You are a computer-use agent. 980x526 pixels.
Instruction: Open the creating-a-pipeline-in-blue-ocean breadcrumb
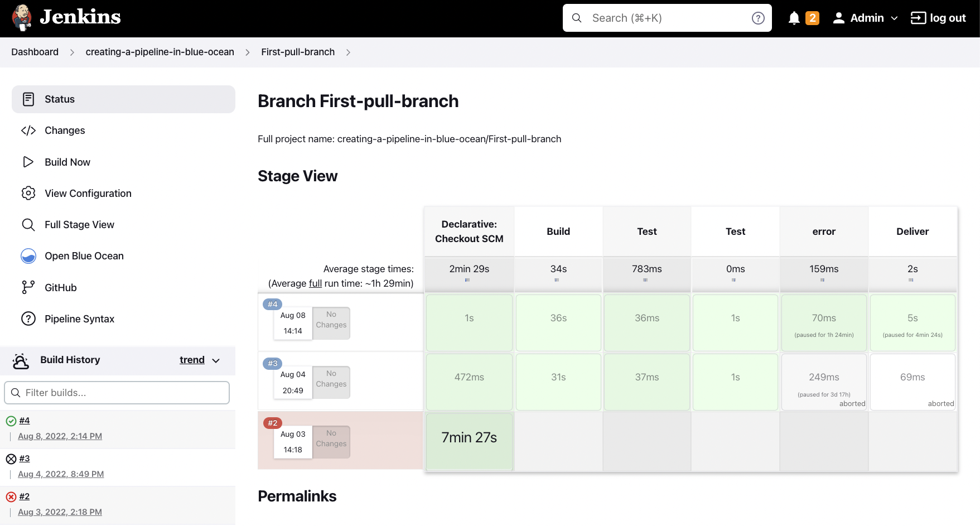click(x=160, y=52)
